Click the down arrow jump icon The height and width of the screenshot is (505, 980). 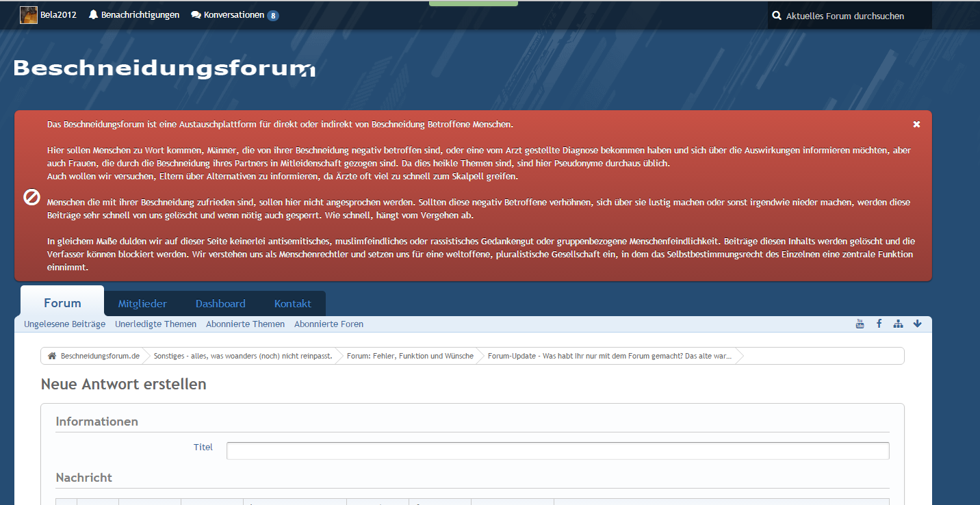click(918, 324)
